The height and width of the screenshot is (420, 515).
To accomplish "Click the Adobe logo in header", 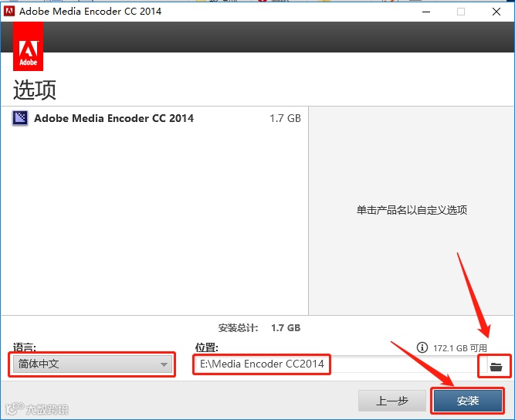I will pos(29,46).
